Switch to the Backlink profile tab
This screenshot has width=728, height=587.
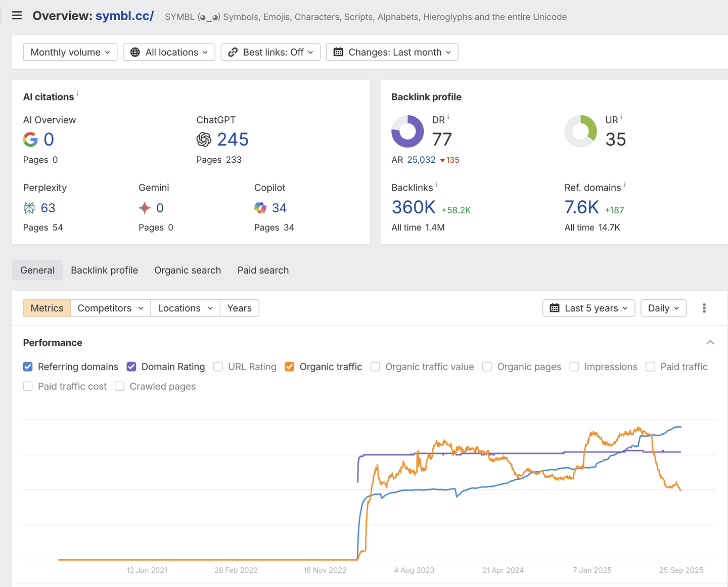[x=104, y=270]
